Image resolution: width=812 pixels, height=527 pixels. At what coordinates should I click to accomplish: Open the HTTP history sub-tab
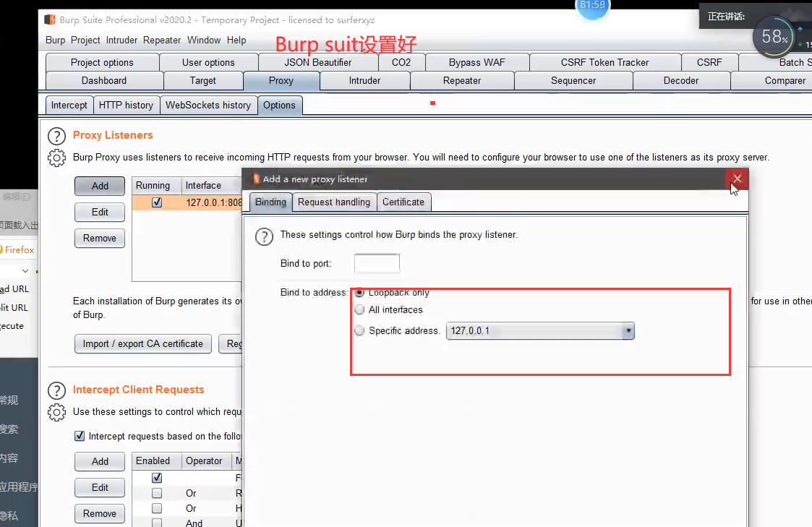click(126, 105)
